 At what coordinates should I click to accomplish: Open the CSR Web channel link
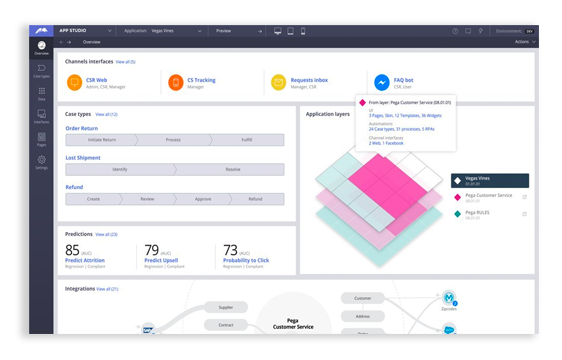pyautogui.click(x=96, y=80)
